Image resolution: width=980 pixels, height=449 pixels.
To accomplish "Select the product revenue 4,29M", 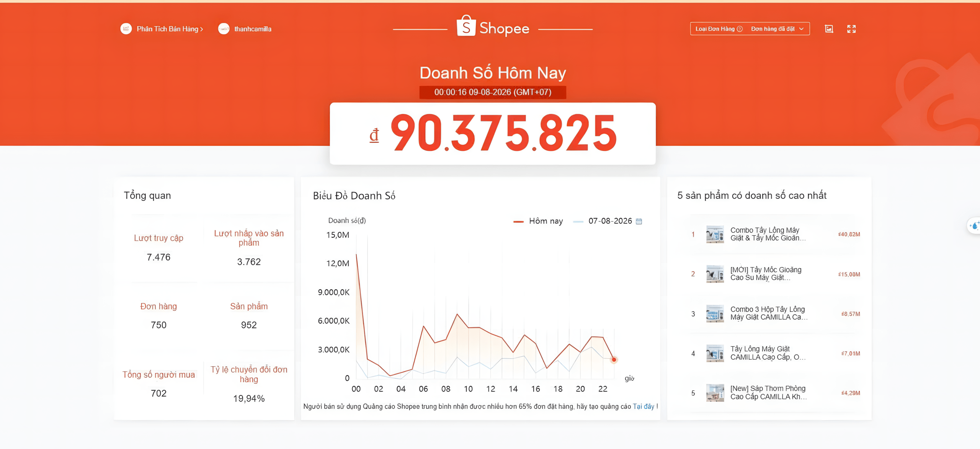I will (x=851, y=393).
